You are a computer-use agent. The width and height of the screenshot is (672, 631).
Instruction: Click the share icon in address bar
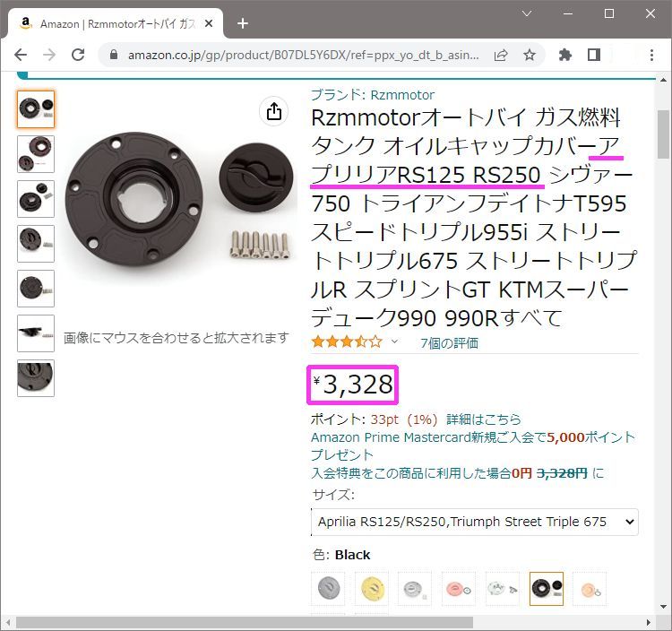(x=501, y=55)
